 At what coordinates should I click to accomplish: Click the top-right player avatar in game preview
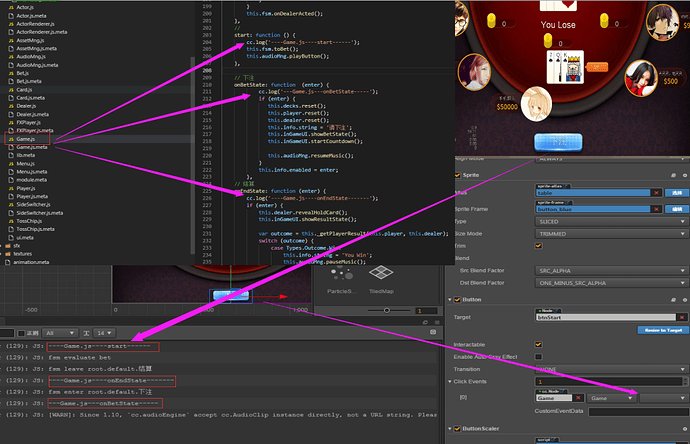point(662,22)
